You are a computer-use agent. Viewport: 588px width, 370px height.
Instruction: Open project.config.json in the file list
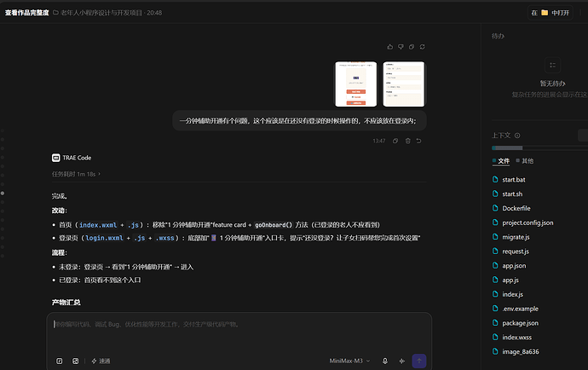522,223
